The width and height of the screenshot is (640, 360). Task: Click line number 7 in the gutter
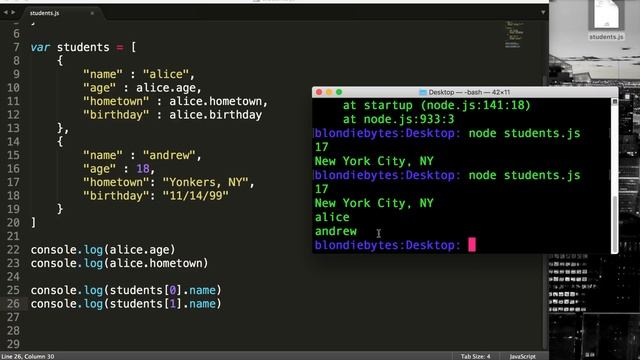click(x=16, y=47)
